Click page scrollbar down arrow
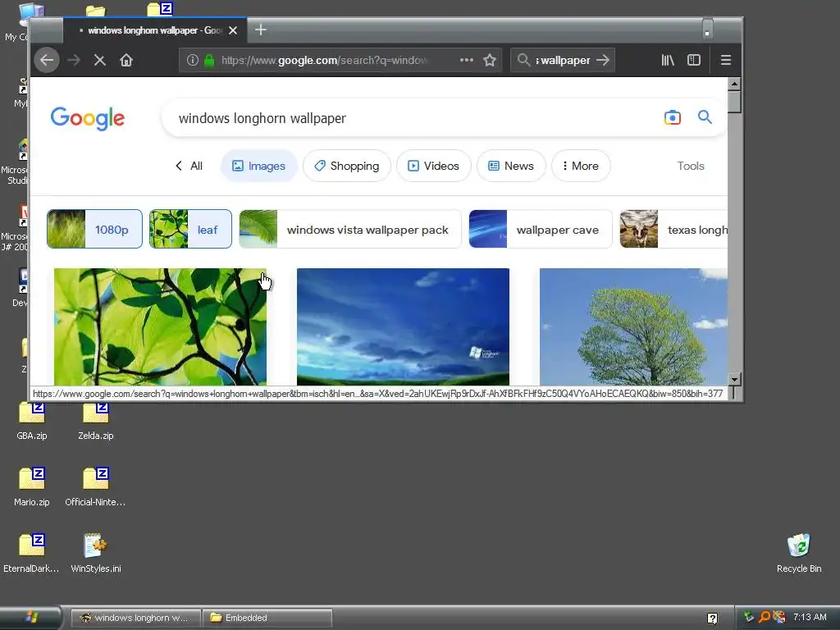The image size is (840, 630). [x=734, y=379]
